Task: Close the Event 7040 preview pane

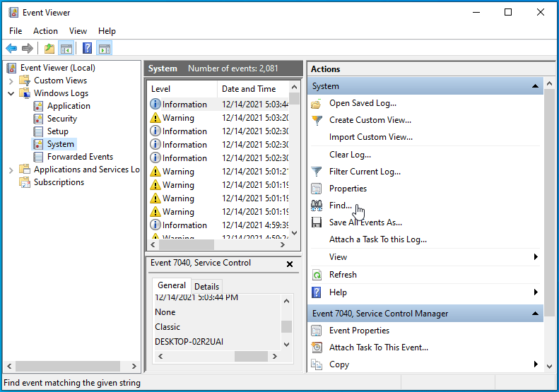Action: [x=290, y=264]
